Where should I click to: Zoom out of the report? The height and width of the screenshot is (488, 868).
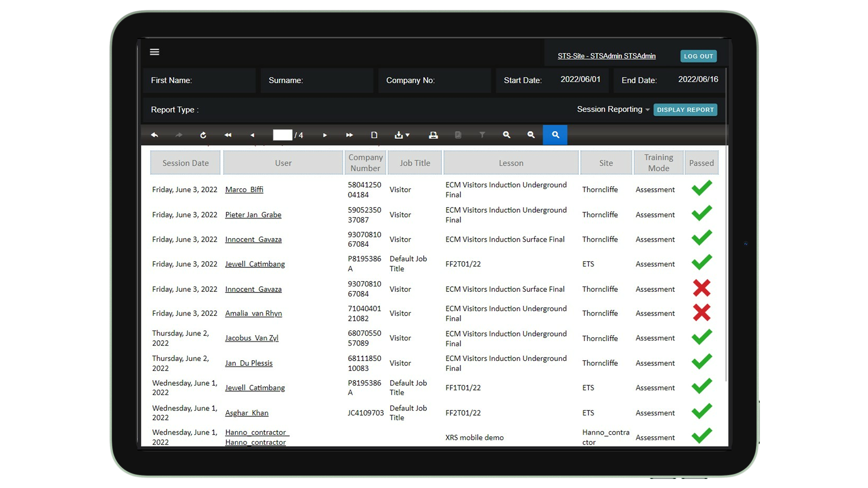pos(531,135)
